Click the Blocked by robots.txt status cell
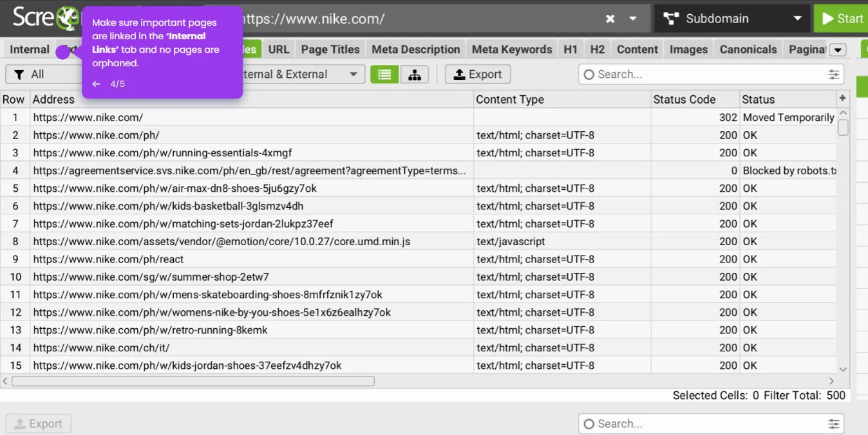 [788, 171]
